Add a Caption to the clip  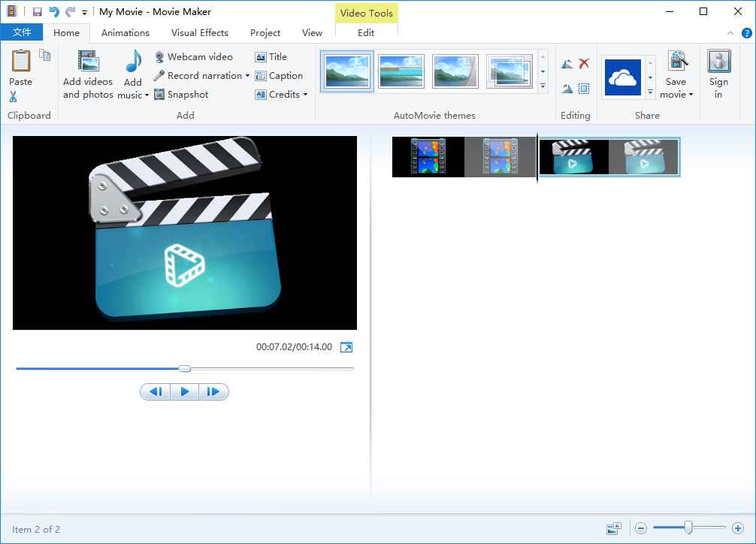point(279,75)
